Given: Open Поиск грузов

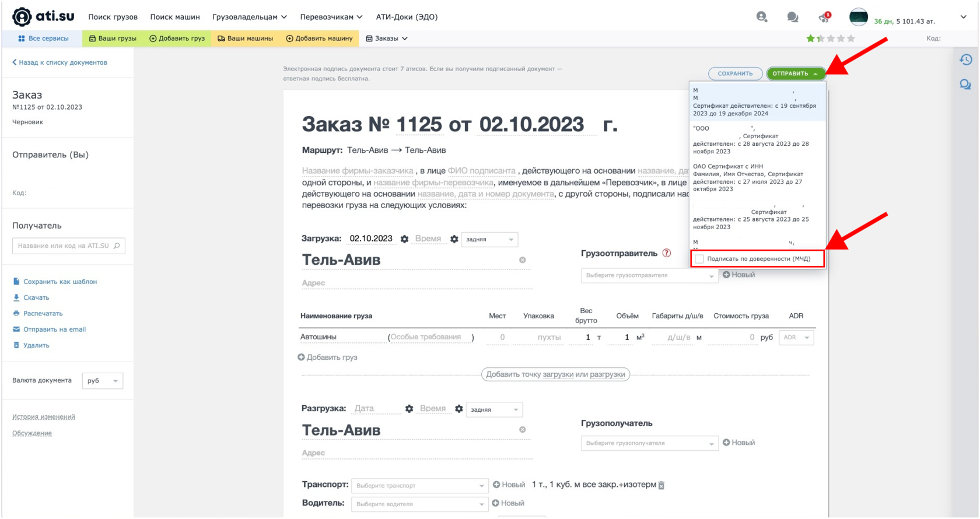Looking at the screenshot, I should (x=113, y=17).
